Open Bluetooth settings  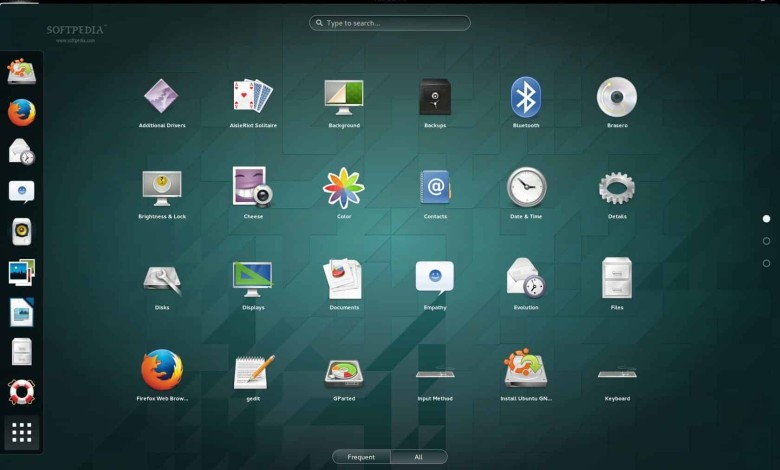point(526,97)
